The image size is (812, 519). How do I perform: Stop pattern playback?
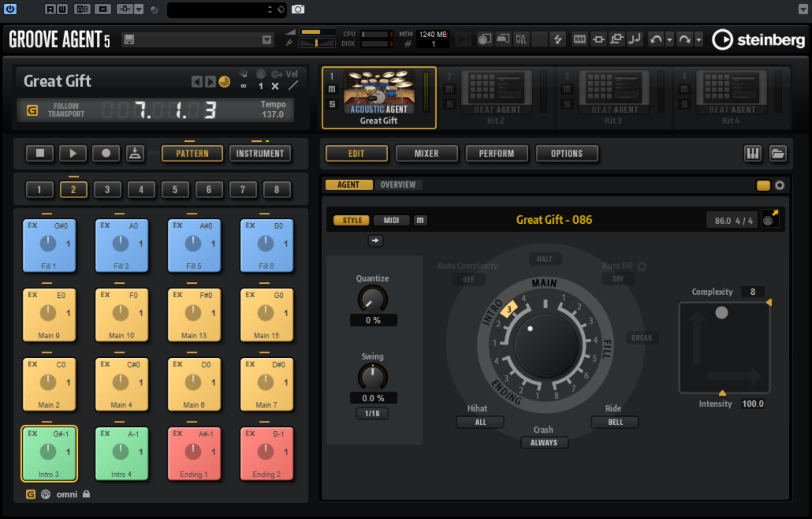[x=40, y=153]
